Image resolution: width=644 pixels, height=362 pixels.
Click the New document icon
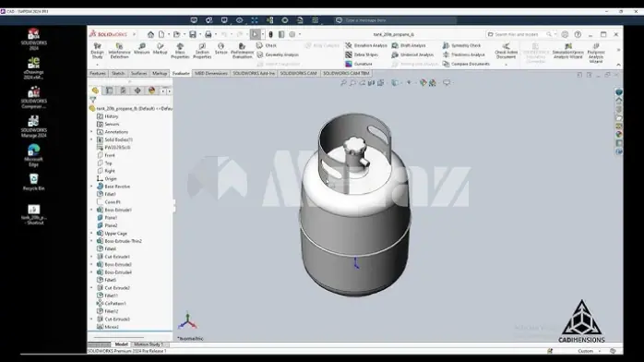pos(161,34)
